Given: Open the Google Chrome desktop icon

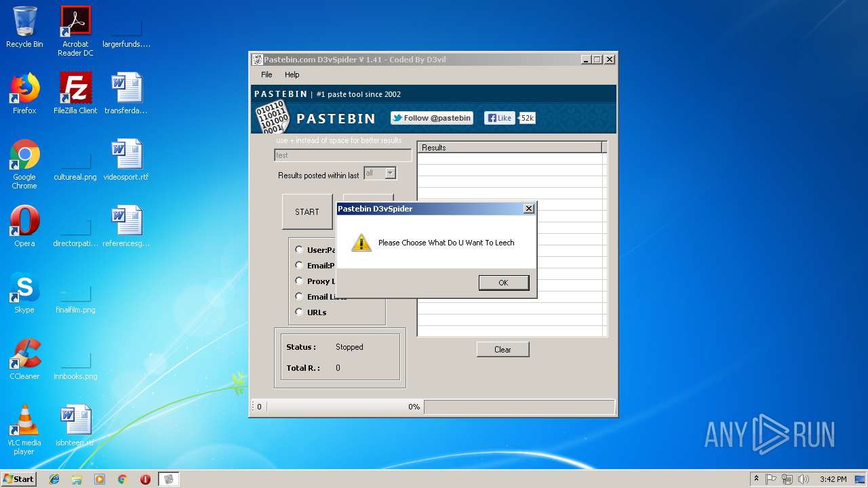Looking at the screenshot, I should coord(24,164).
